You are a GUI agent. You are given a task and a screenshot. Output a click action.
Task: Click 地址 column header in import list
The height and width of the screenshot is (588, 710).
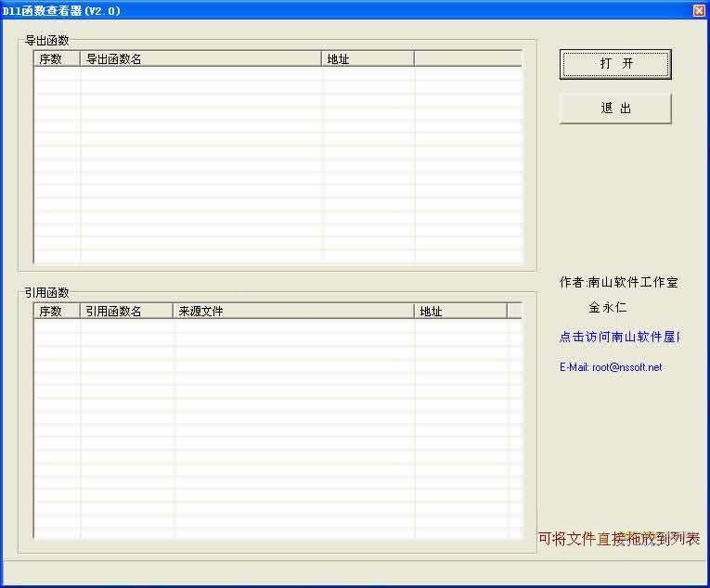pyautogui.click(x=459, y=311)
